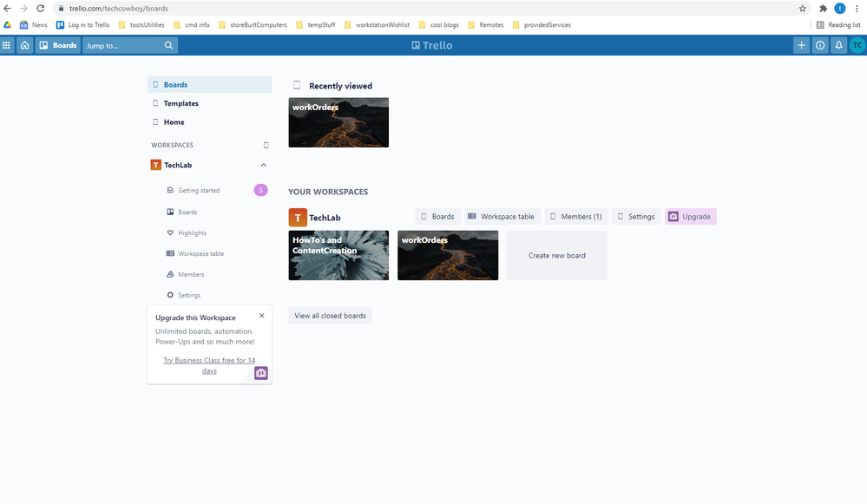Open Boards under TechLab in sidebar
Image resolution: width=867 pixels, height=504 pixels.
pos(187,213)
